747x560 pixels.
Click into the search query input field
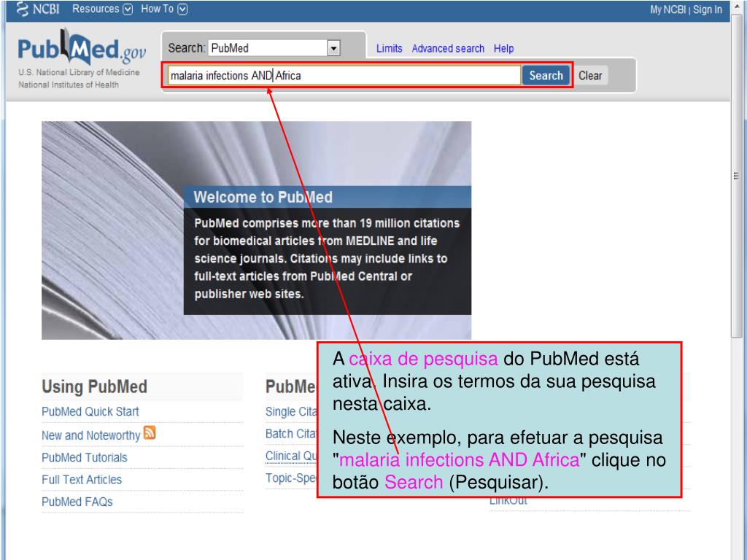(344, 75)
